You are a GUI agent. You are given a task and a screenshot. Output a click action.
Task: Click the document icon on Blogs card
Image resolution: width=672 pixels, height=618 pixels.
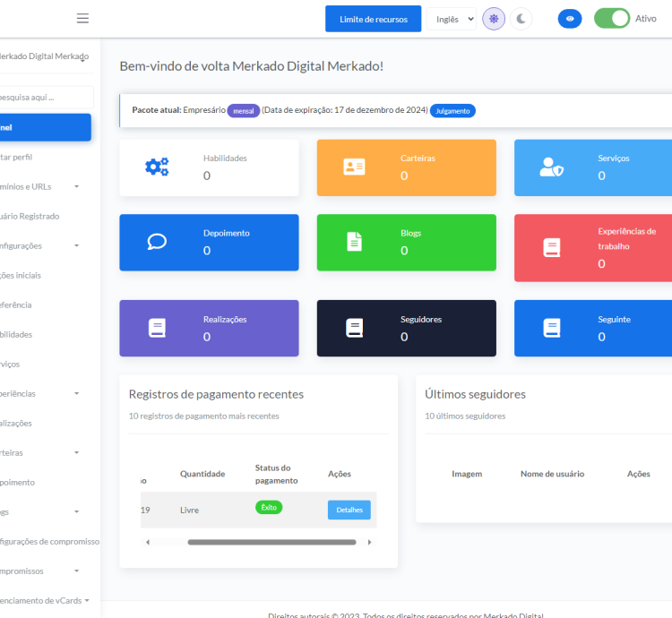(x=354, y=242)
